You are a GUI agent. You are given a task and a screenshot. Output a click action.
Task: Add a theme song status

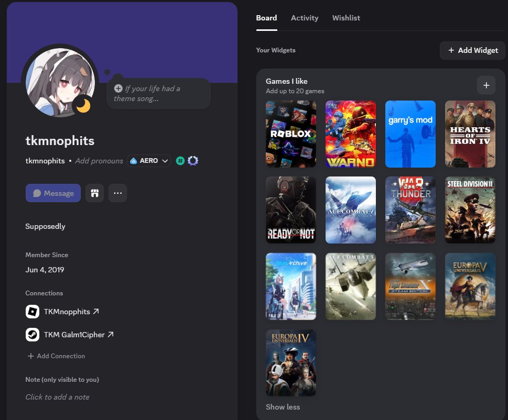coord(158,93)
